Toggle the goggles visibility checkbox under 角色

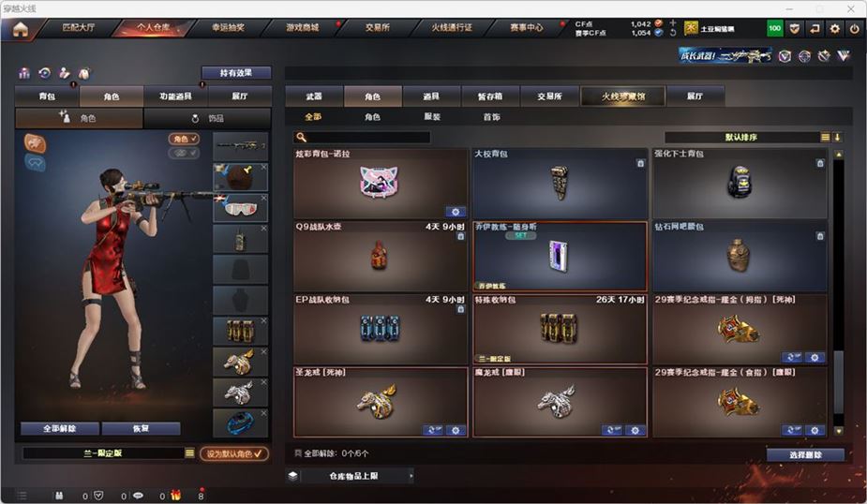pyautogui.click(x=184, y=153)
